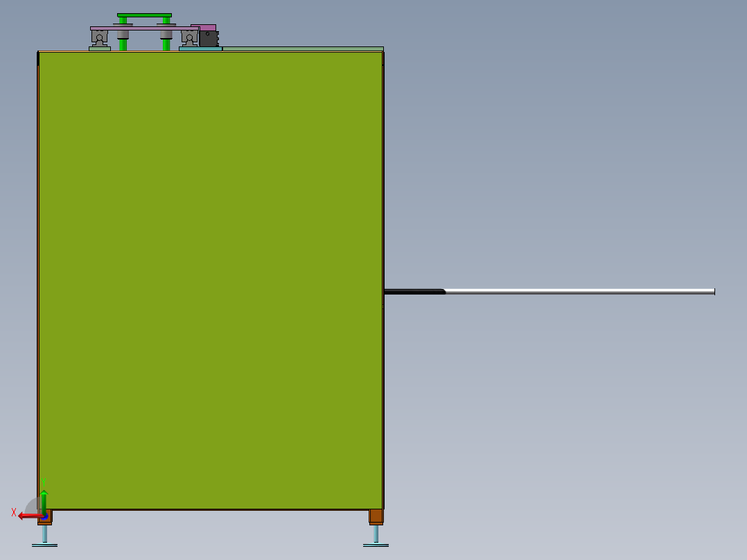Viewport: 747px width, 560px height.
Task: Pick the brown leg block at bottom right
Action: 376,516
